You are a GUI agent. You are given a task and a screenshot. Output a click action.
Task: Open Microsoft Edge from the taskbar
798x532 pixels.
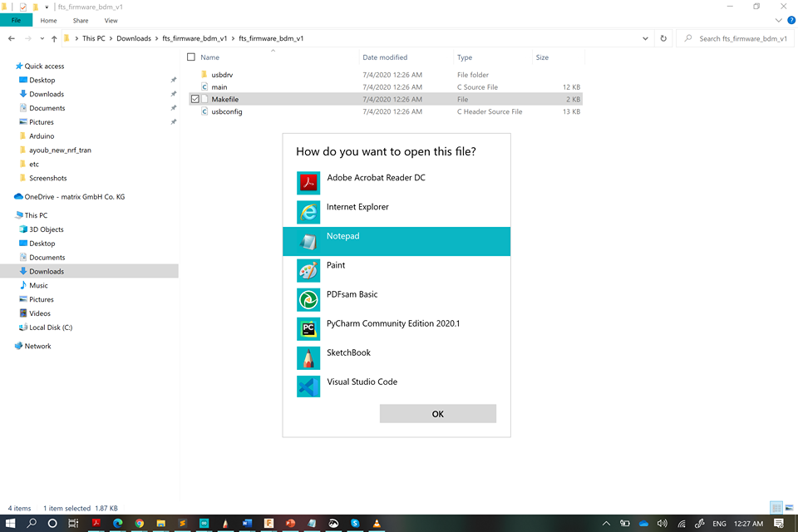[117, 524]
